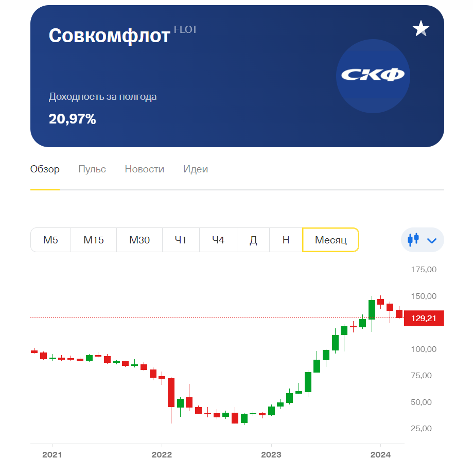Image resolution: width=473 pixels, height=476 pixels.
Task: Switch to the Пульс tab
Action: [92, 169]
